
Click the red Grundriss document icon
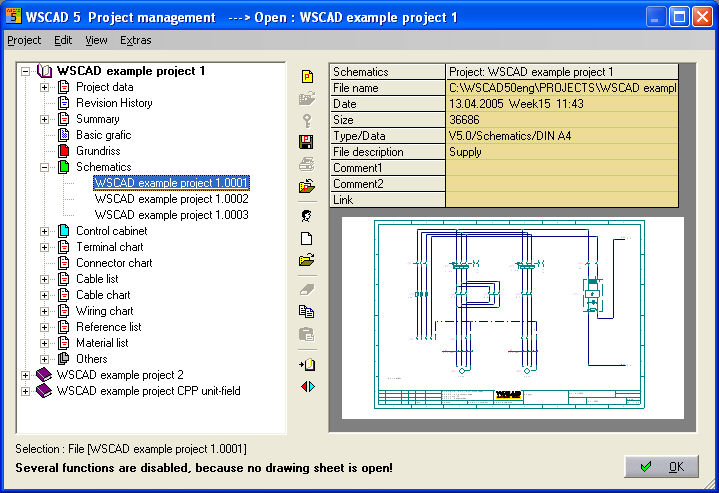click(x=64, y=151)
